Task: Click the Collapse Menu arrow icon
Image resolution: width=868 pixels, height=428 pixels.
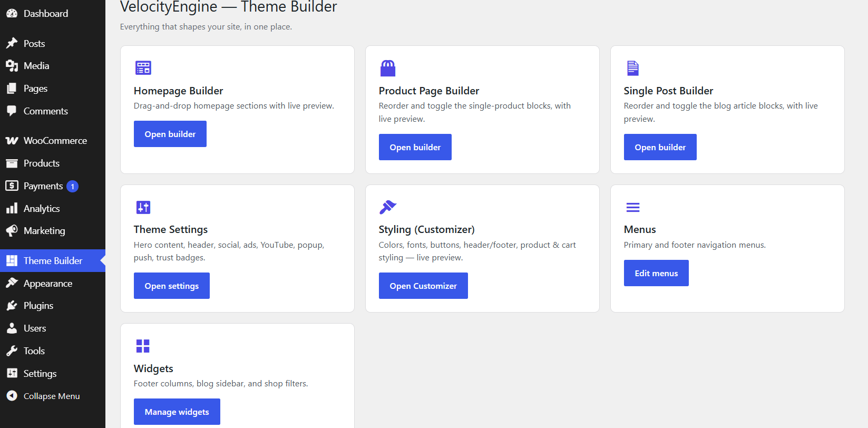Action: [x=12, y=396]
